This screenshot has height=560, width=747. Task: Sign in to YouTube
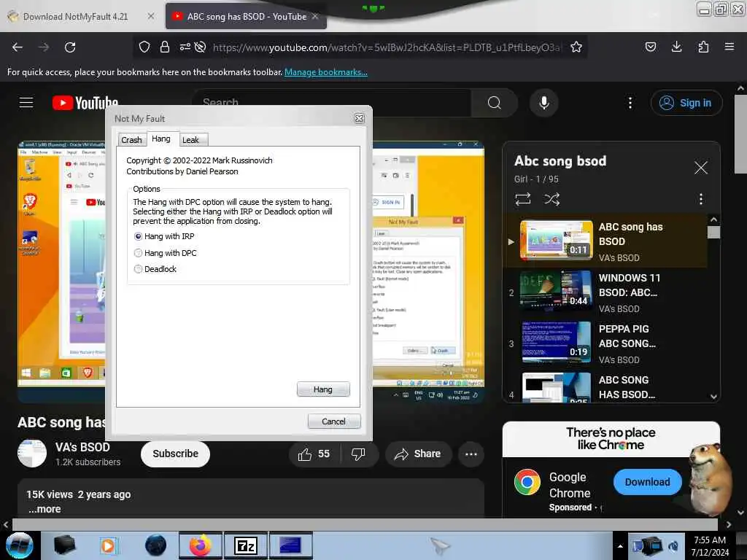point(686,103)
